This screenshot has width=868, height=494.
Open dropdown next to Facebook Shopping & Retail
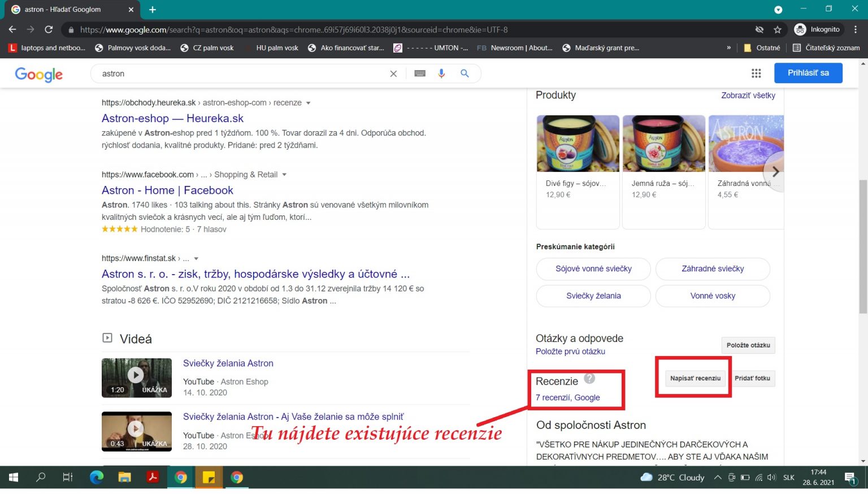click(284, 175)
